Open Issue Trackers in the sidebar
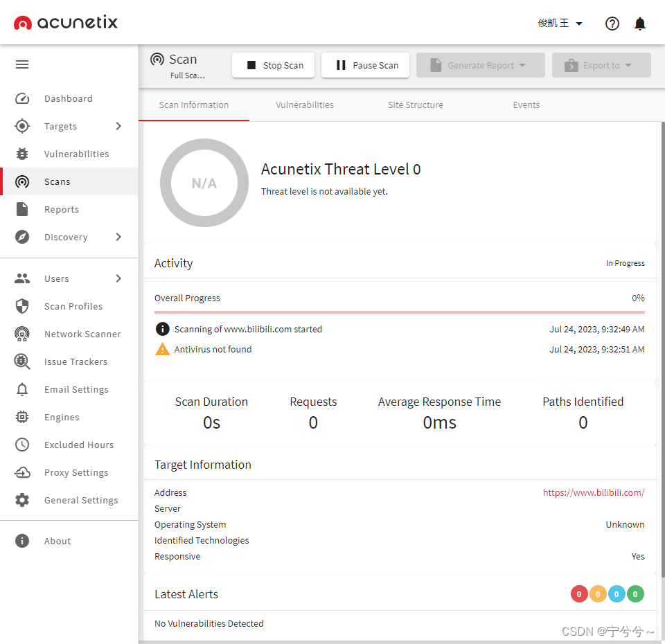This screenshot has height=644, width=665. pyautogui.click(x=69, y=361)
